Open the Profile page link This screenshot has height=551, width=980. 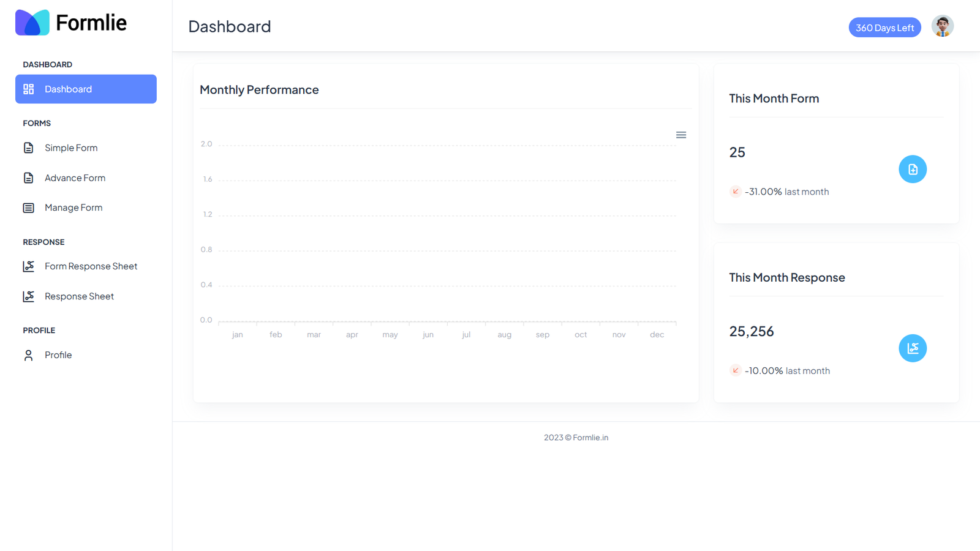(x=58, y=355)
